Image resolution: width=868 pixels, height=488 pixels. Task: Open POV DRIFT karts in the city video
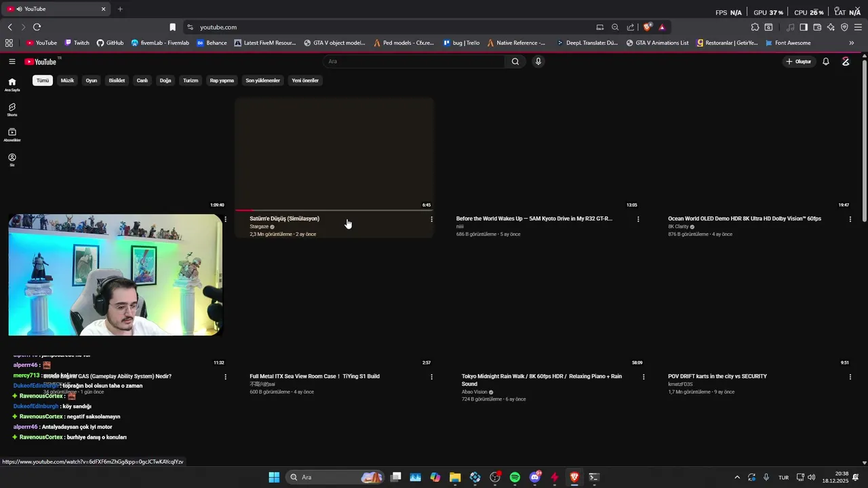click(717, 376)
